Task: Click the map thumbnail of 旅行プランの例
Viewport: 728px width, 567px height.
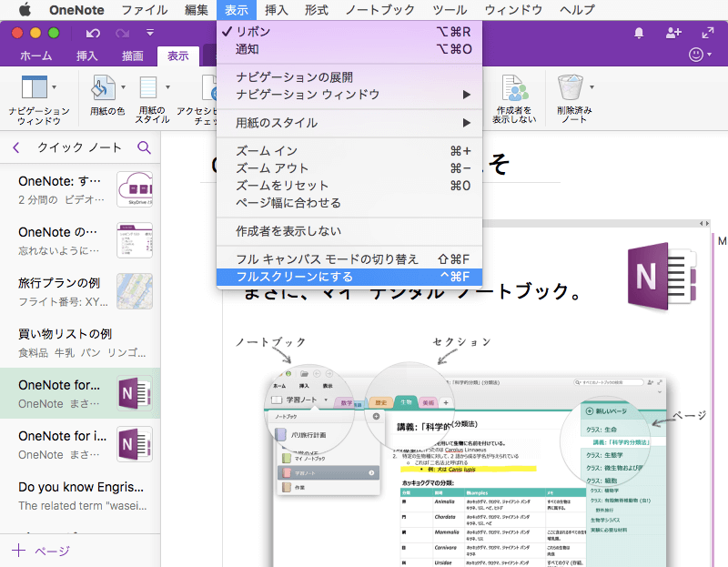Action: (135, 291)
